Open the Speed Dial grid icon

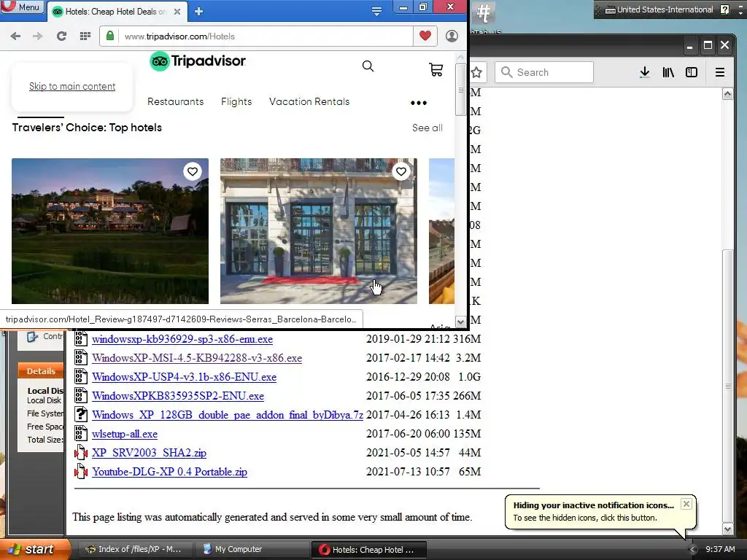[85, 36]
